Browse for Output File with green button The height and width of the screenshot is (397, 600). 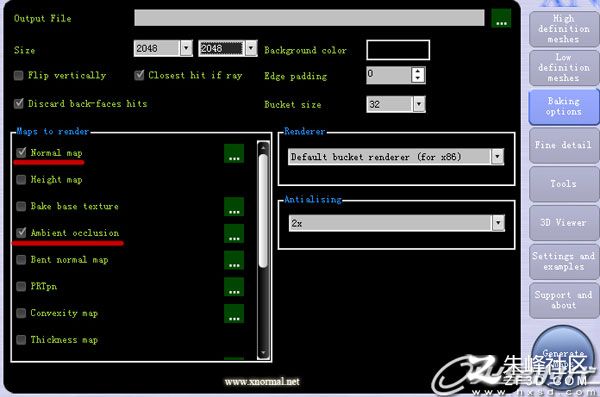[501, 18]
